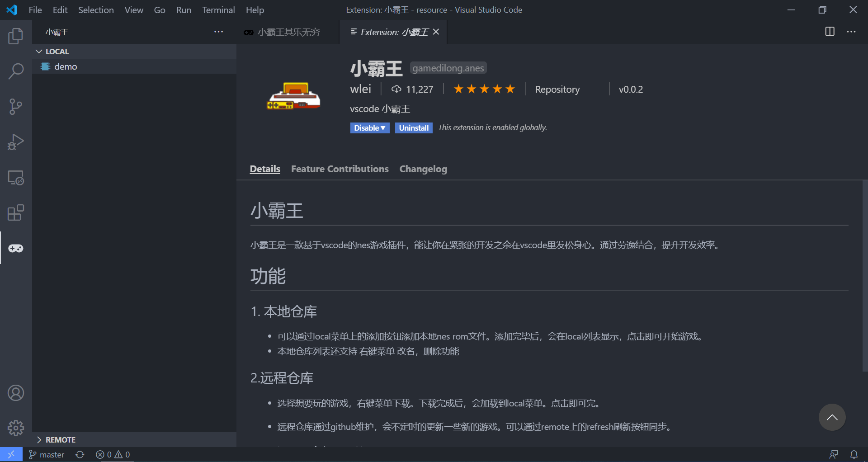This screenshot has height=462, width=868.
Task: Open the Repository link
Action: pos(557,90)
